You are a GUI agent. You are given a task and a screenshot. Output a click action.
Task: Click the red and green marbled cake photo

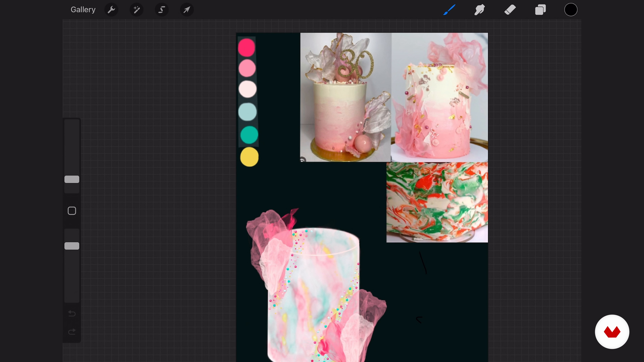[x=437, y=202]
